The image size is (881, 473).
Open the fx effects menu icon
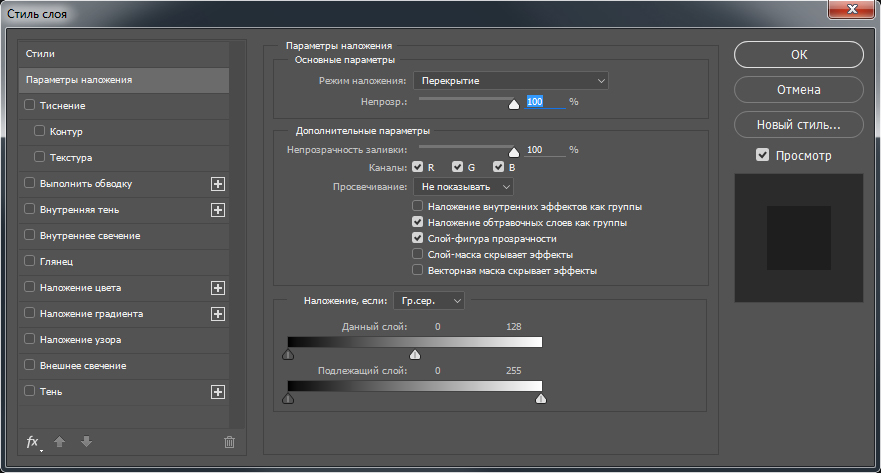tap(33, 442)
